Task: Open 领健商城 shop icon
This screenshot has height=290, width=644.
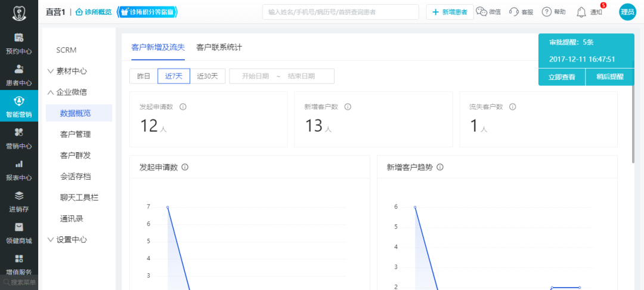Action: coord(19,227)
